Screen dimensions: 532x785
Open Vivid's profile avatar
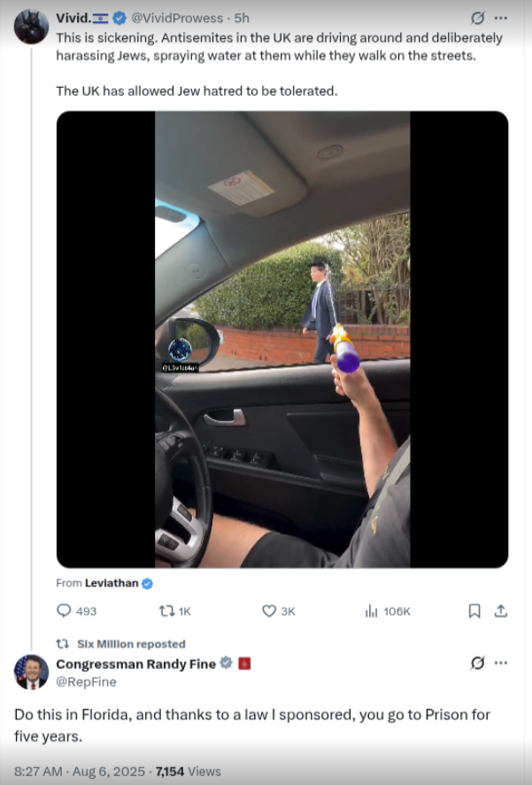point(31,27)
